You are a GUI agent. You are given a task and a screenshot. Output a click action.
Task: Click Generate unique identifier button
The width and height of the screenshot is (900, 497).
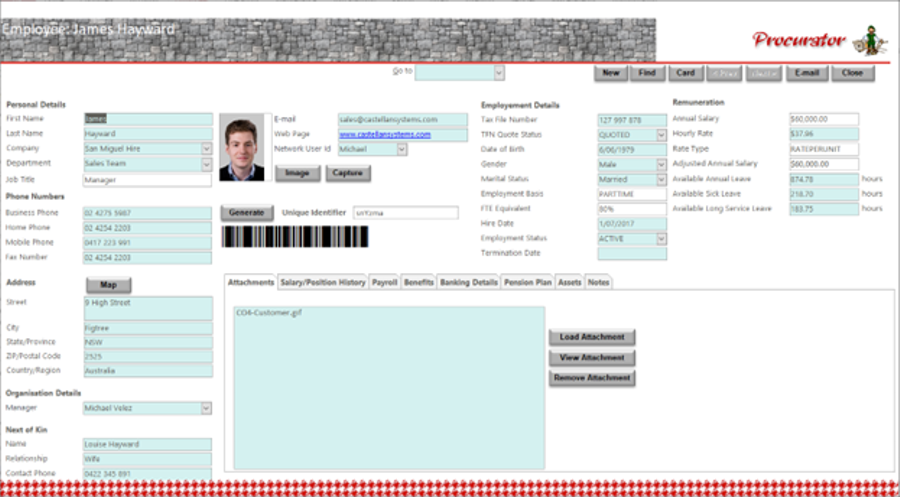tap(246, 212)
